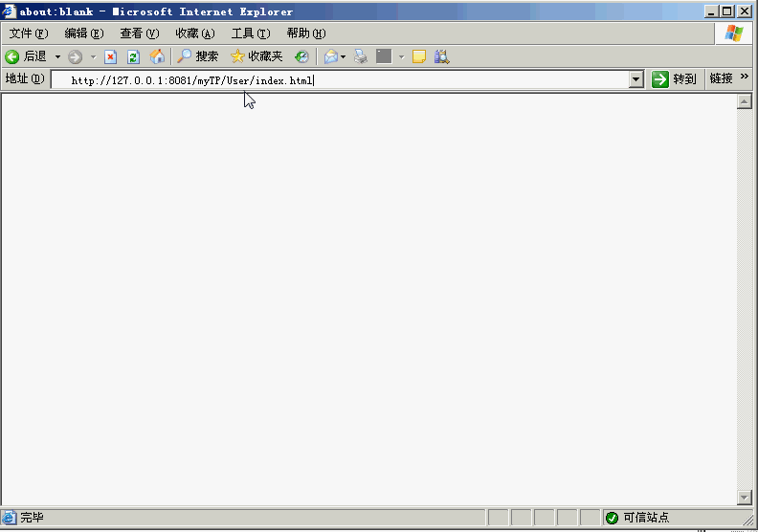758x532 pixels.
Task: Click the Research binoculars book icon
Action: point(442,57)
